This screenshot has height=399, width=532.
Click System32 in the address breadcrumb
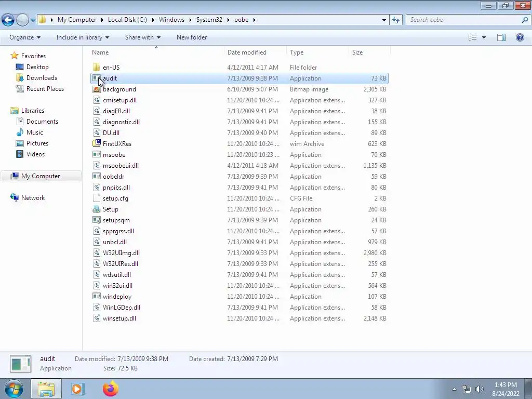pyautogui.click(x=209, y=20)
